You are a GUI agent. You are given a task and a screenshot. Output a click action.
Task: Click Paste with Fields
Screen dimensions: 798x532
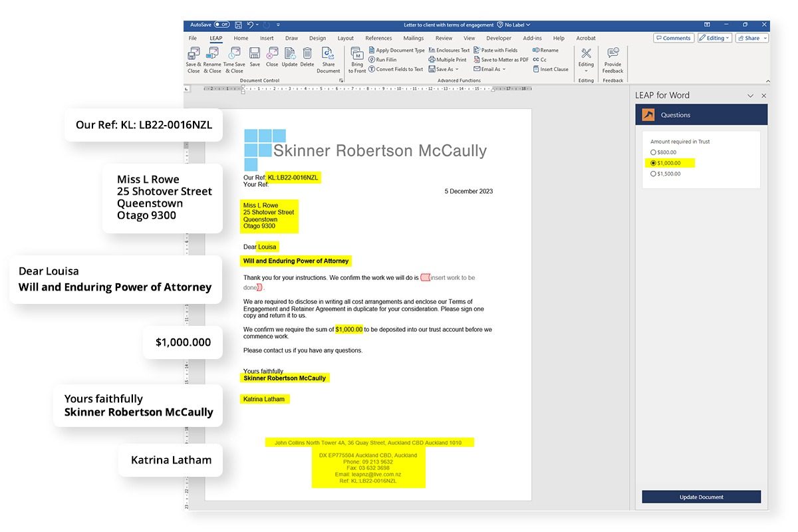[x=495, y=51]
